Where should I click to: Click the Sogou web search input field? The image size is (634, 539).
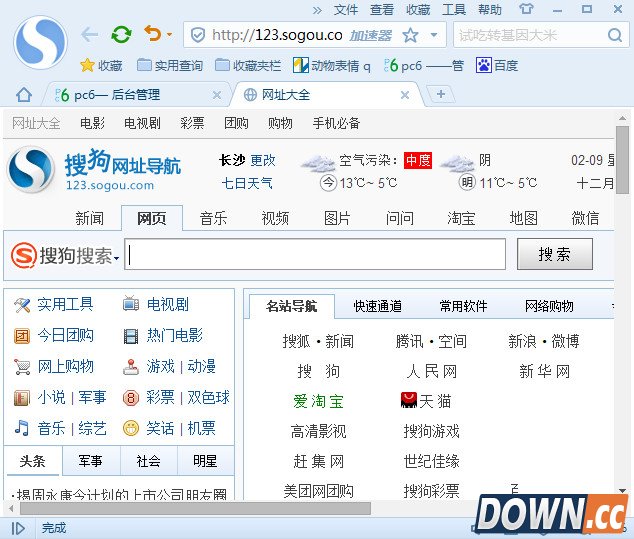tap(315, 254)
